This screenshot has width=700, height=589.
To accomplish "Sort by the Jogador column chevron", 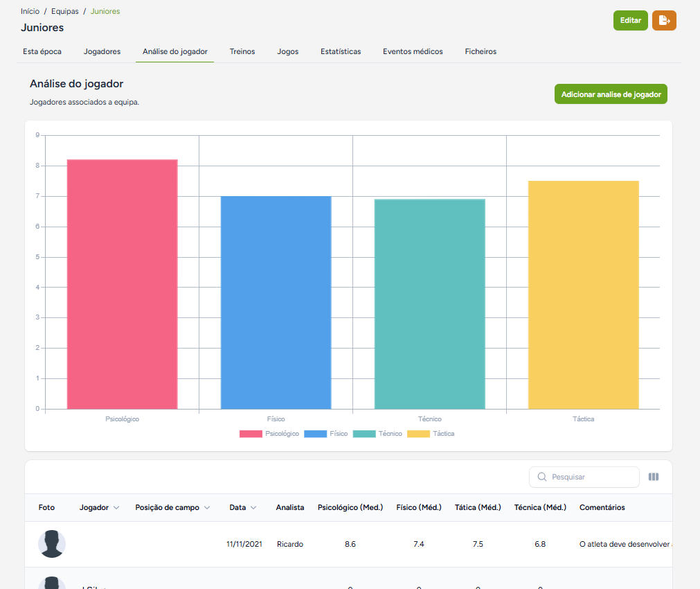I will pyautogui.click(x=116, y=508).
